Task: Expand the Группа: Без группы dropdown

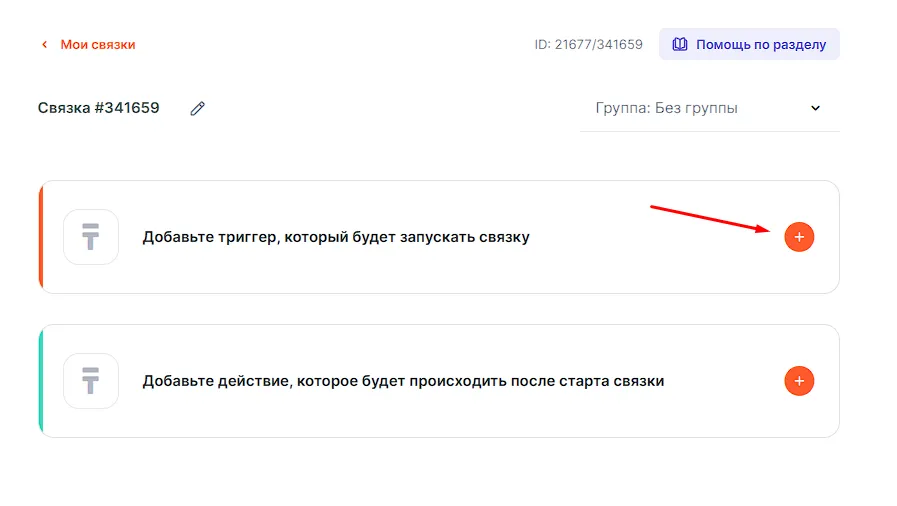Action: pyautogui.click(x=700, y=108)
